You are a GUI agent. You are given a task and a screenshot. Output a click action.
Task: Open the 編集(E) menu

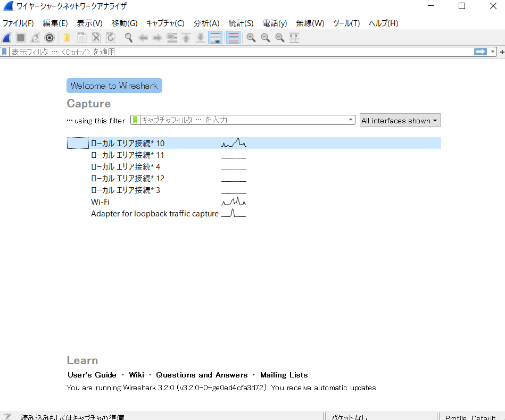click(55, 23)
